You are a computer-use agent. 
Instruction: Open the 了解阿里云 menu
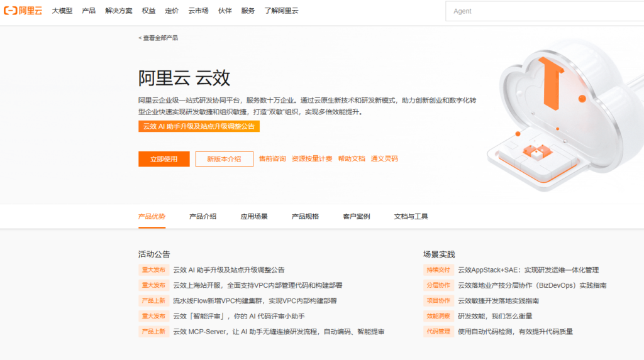281,11
